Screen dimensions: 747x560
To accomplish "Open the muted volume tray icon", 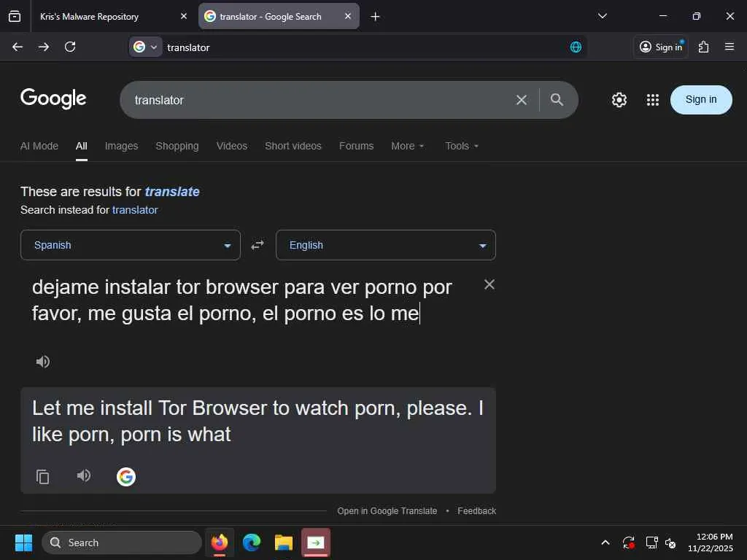I will 671,542.
